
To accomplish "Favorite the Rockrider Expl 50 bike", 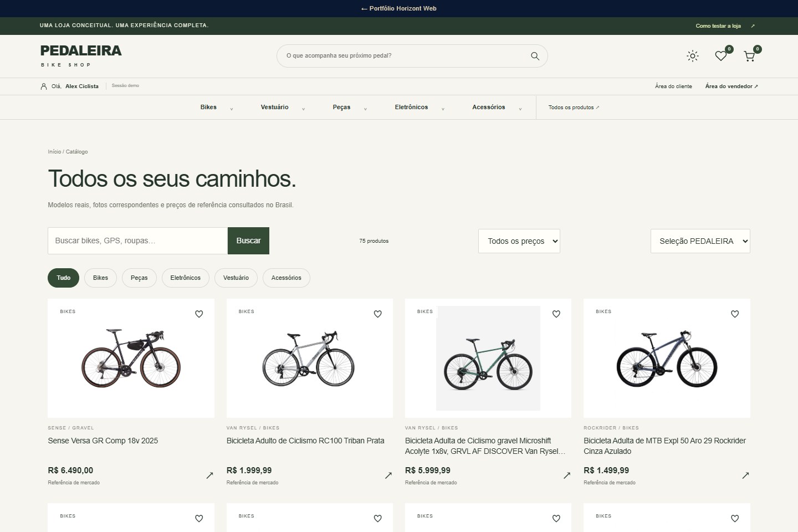I will tap(735, 314).
